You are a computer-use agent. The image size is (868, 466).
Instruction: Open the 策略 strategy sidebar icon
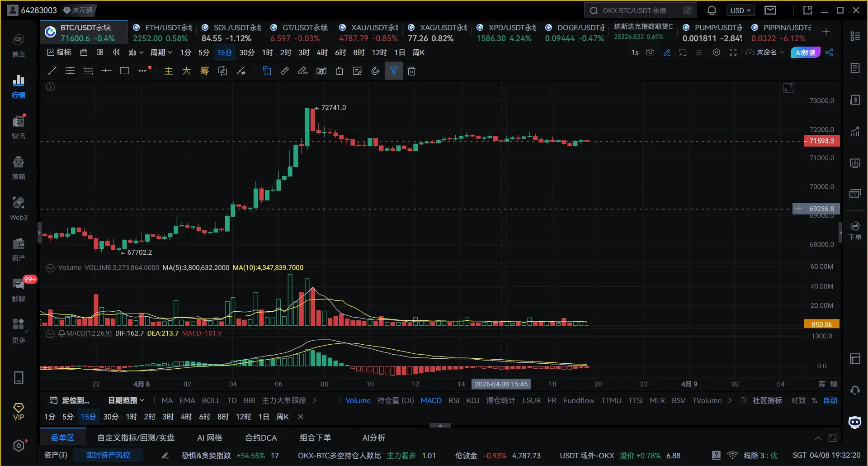click(19, 168)
